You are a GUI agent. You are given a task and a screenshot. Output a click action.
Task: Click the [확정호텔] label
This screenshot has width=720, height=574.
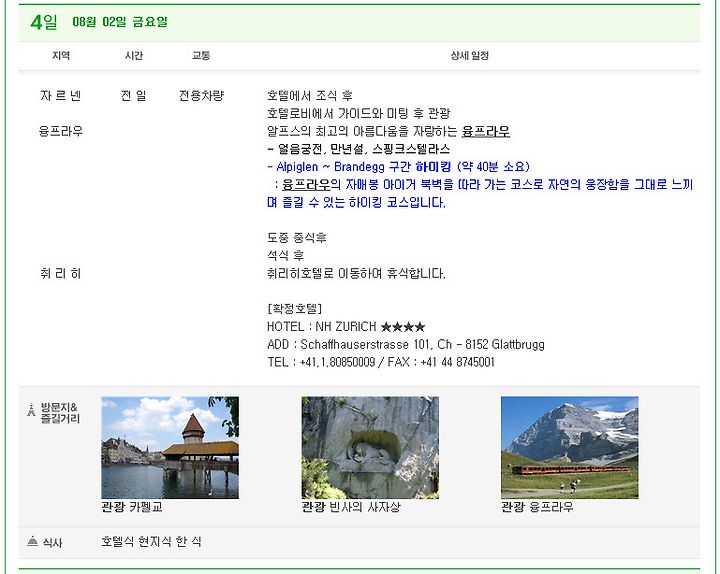294,309
